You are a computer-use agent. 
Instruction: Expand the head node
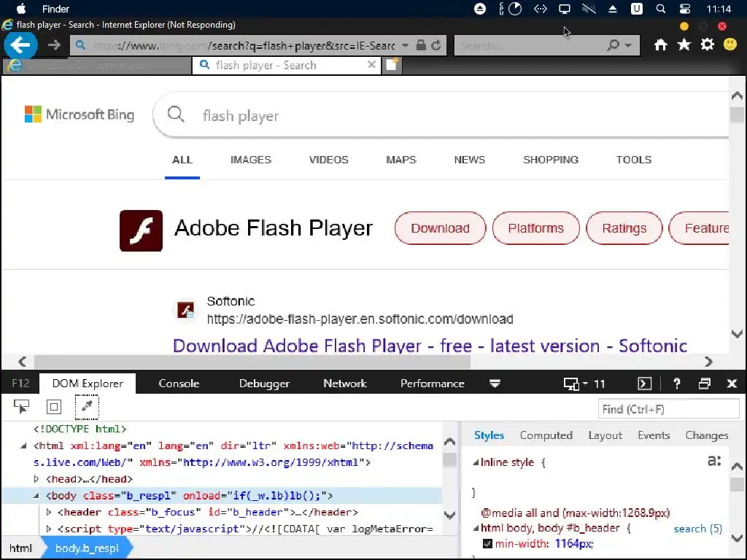point(36,479)
